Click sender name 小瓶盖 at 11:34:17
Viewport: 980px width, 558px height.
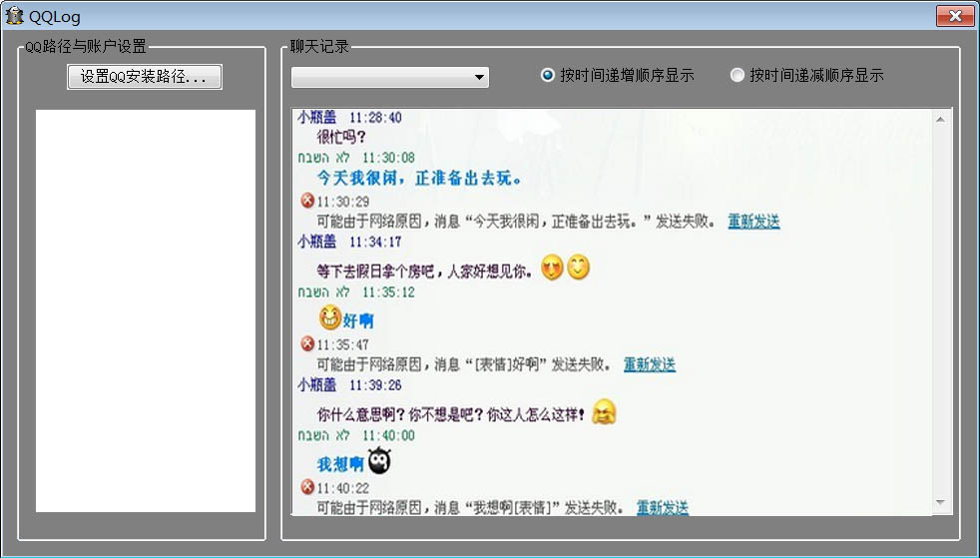(x=317, y=242)
